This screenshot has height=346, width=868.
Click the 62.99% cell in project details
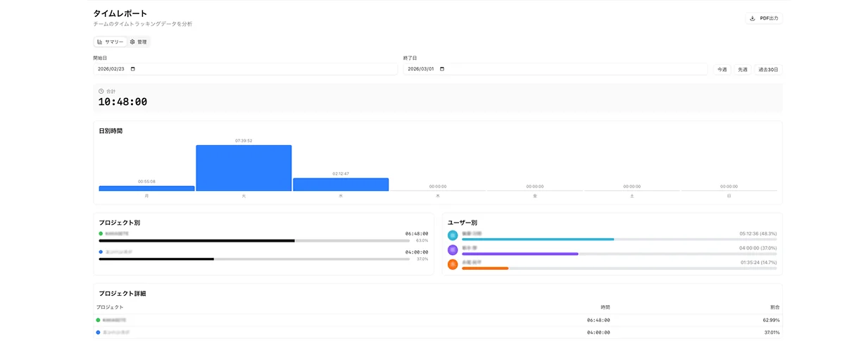pyautogui.click(x=770, y=320)
